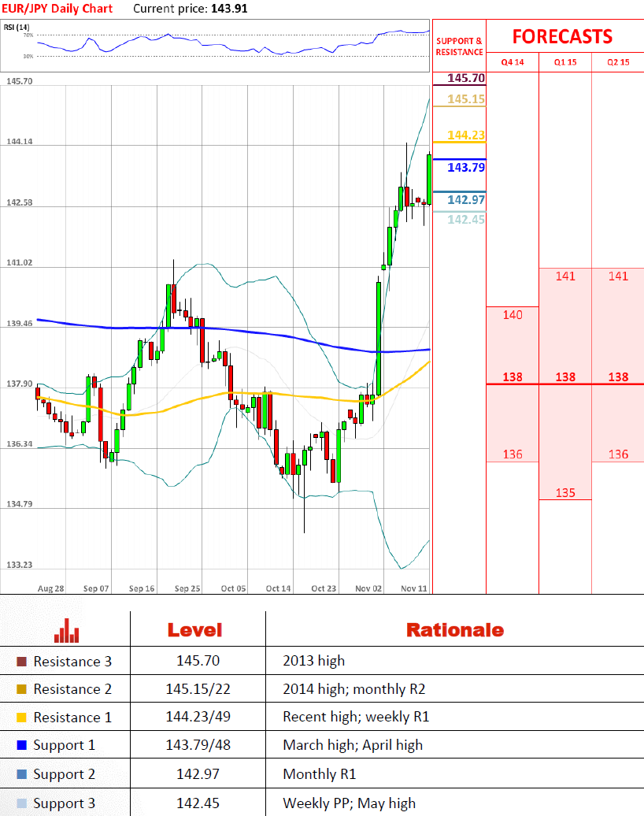Click the SUPPORT & RESISTANCE header

click(459, 46)
